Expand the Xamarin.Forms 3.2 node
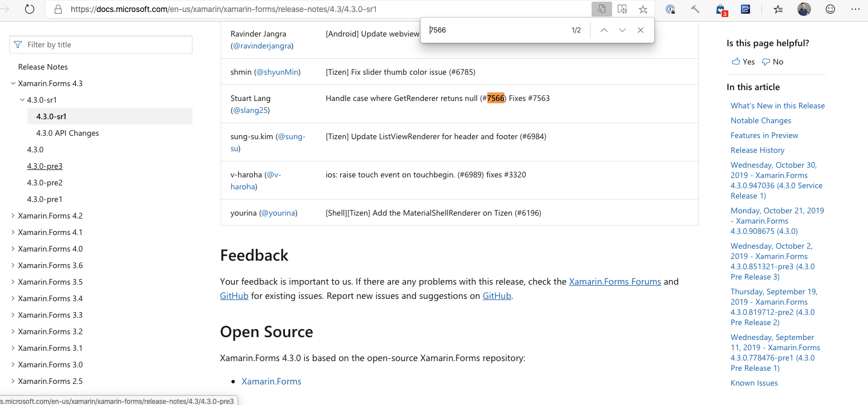This screenshot has width=868, height=405. 13,331
